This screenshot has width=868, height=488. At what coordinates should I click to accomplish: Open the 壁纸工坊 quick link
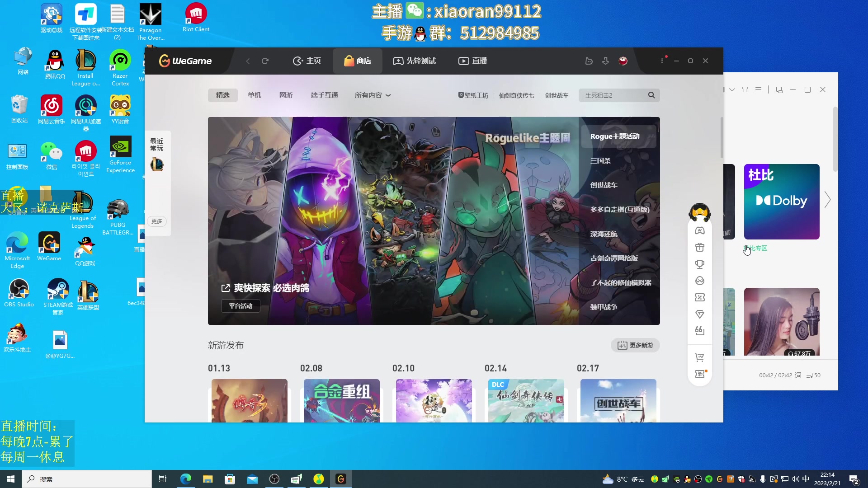coord(473,95)
